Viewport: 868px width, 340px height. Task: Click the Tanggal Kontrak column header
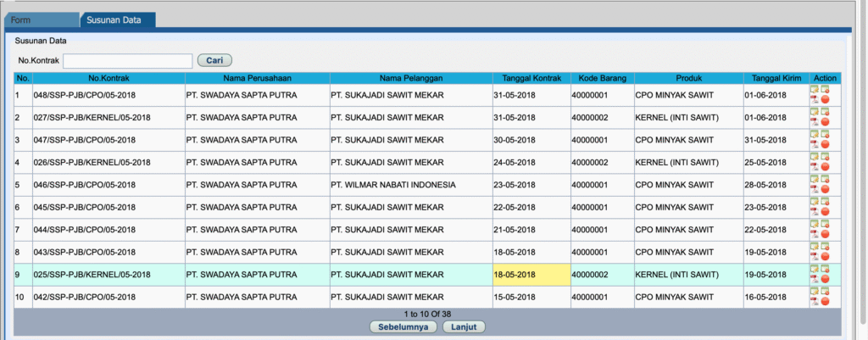[x=531, y=78]
